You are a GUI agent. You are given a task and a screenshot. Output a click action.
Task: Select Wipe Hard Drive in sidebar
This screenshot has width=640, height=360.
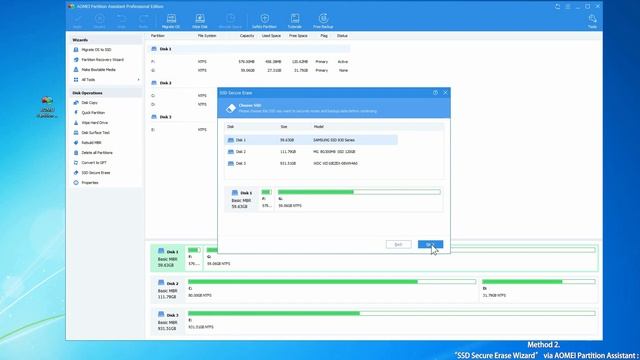tap(95, 123)
